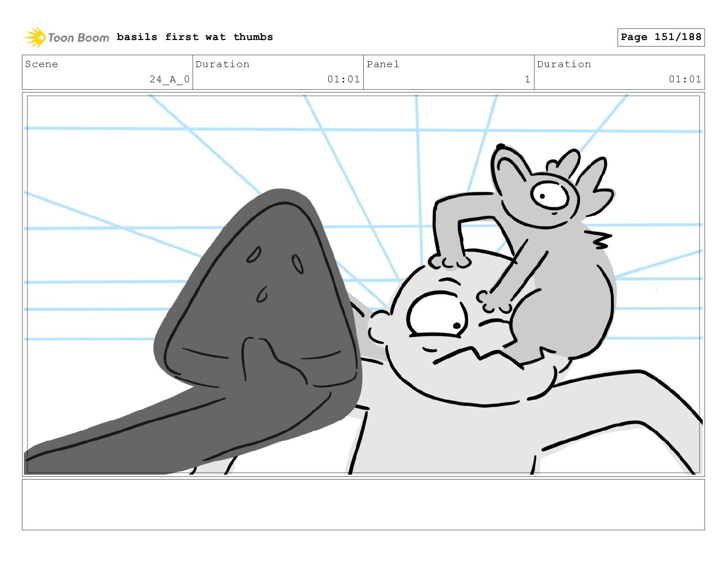Select the scene duration value 01:01
Screen dimensions: 728x563
(343, 79)
